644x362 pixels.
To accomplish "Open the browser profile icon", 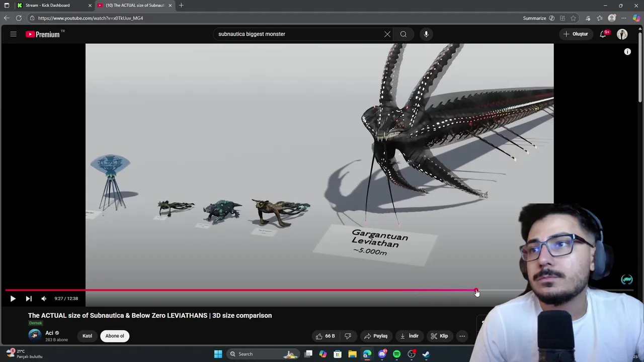I will point(612,18).
